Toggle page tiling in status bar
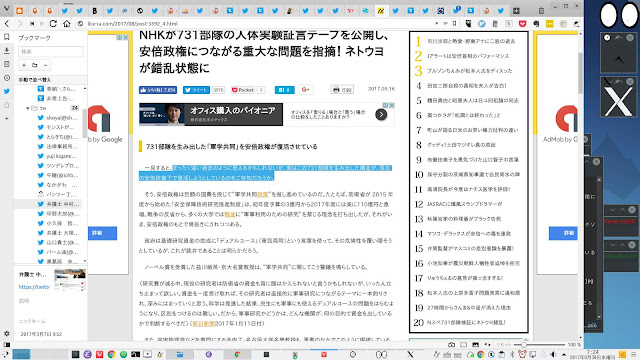 click(x=463, y=345)
